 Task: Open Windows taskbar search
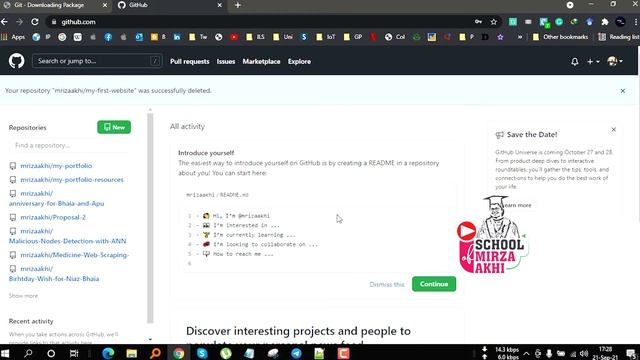pyautogui.click(x=28, y=353)
